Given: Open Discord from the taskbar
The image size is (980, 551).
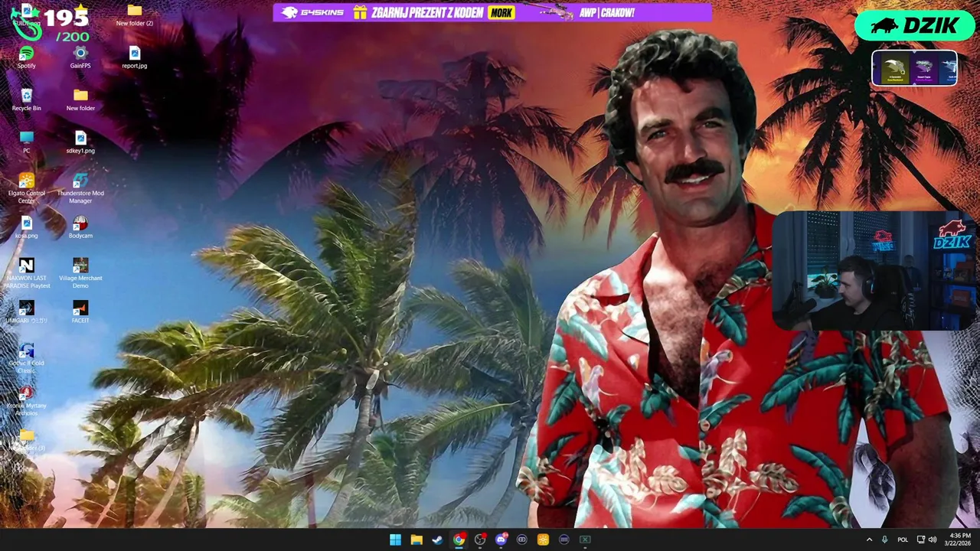Looking at the screenshot, I should coord(501,540).
